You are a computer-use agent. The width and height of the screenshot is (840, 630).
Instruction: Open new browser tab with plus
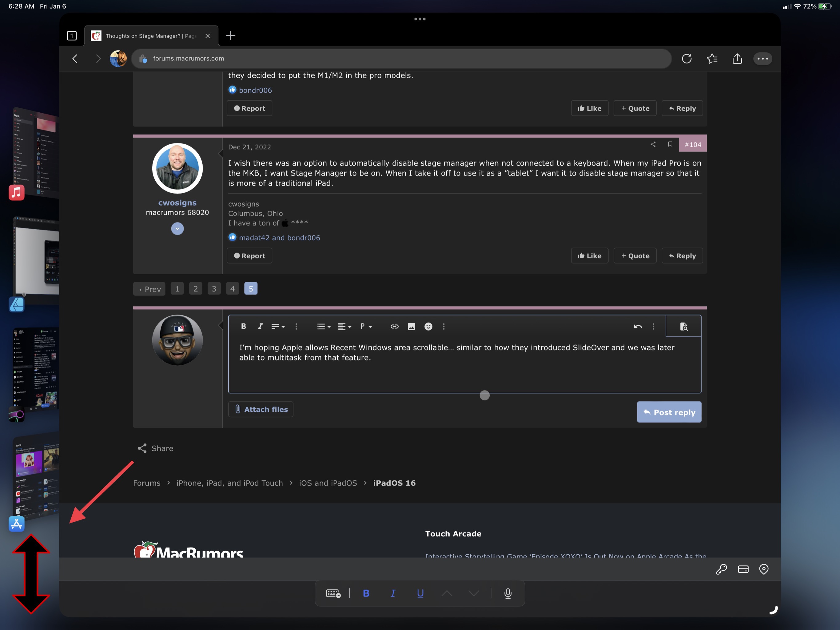(x=230, y=36)
